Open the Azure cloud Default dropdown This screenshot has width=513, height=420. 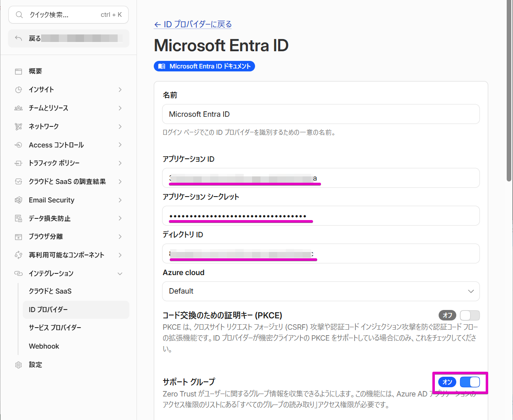[x=321, y=291]
